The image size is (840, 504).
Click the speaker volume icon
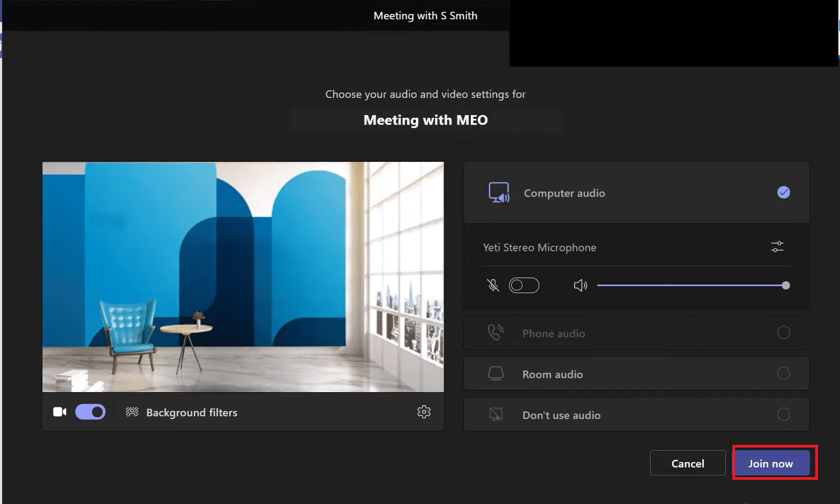click(580, 285)
